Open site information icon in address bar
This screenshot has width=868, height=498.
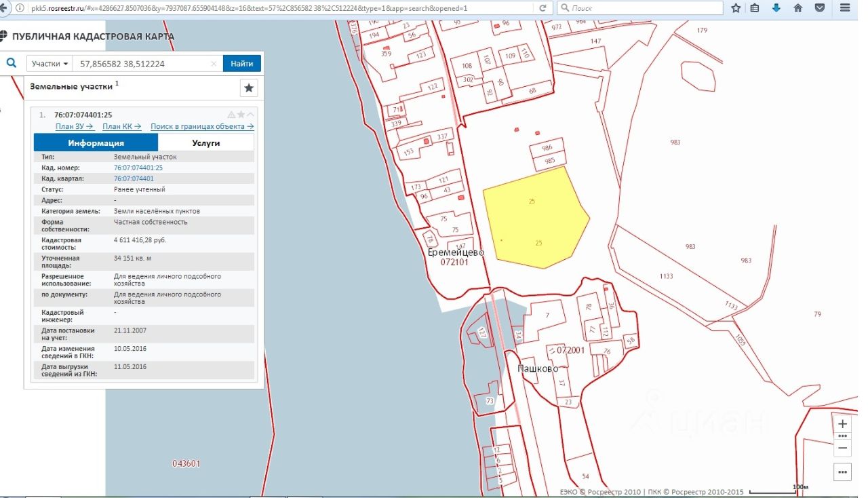point(20,8)
